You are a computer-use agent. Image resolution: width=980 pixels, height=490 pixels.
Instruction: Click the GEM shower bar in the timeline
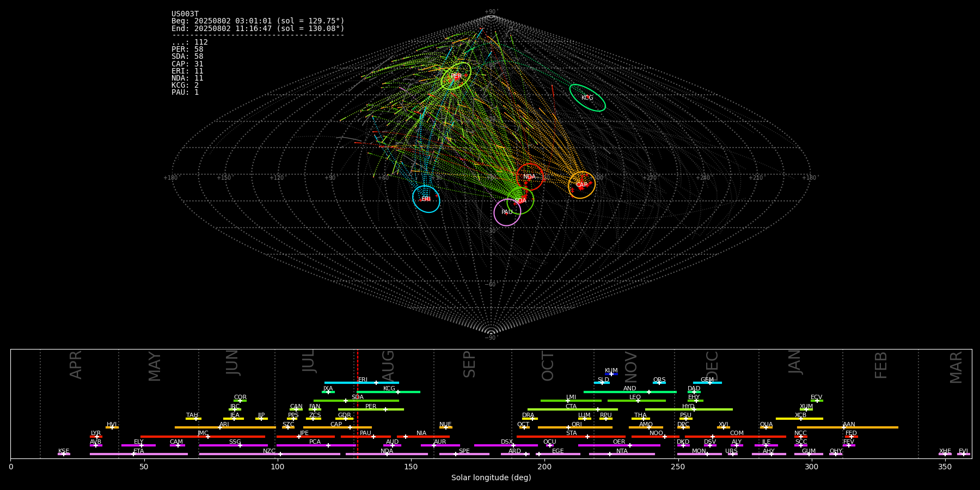click(707, 383)
